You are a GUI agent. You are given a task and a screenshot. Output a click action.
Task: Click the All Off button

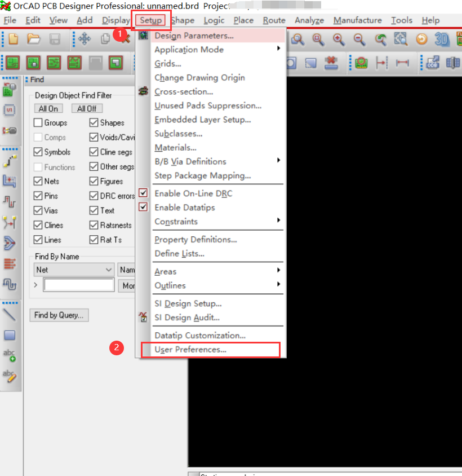click(87, 108)
